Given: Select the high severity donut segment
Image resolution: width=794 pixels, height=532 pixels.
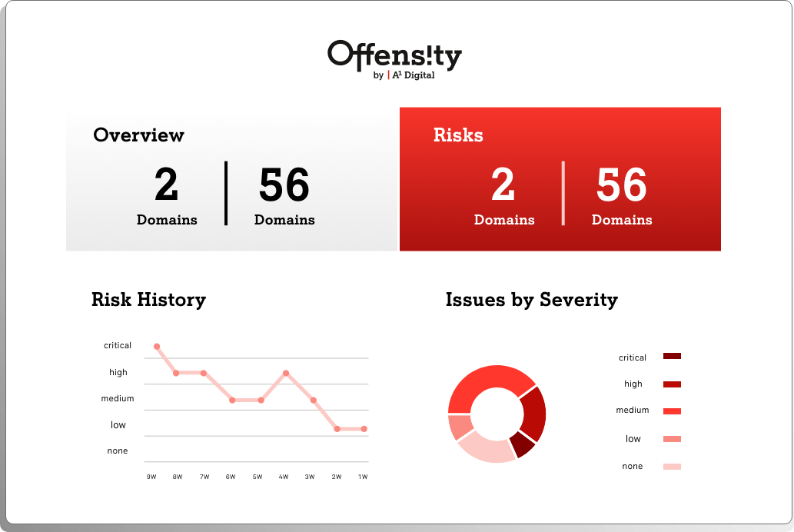Looking at the screenshot, I should click(535, 414).
